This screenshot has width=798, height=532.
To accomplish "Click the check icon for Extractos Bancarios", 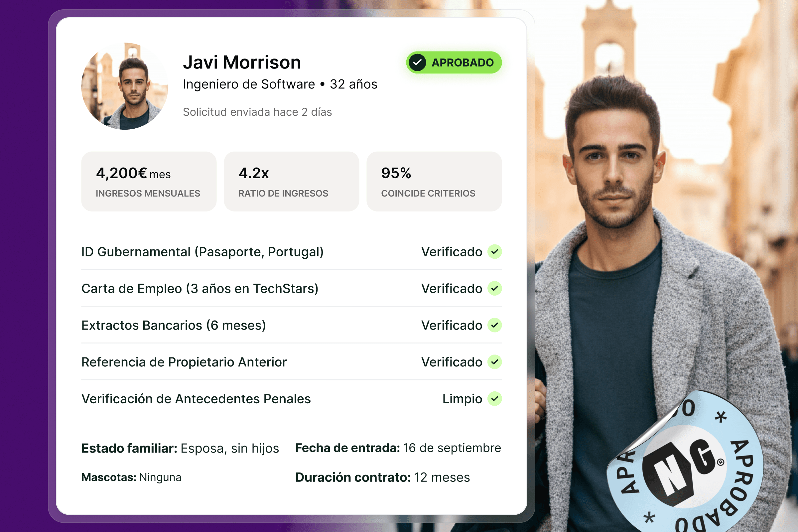I will coord(494,325).
